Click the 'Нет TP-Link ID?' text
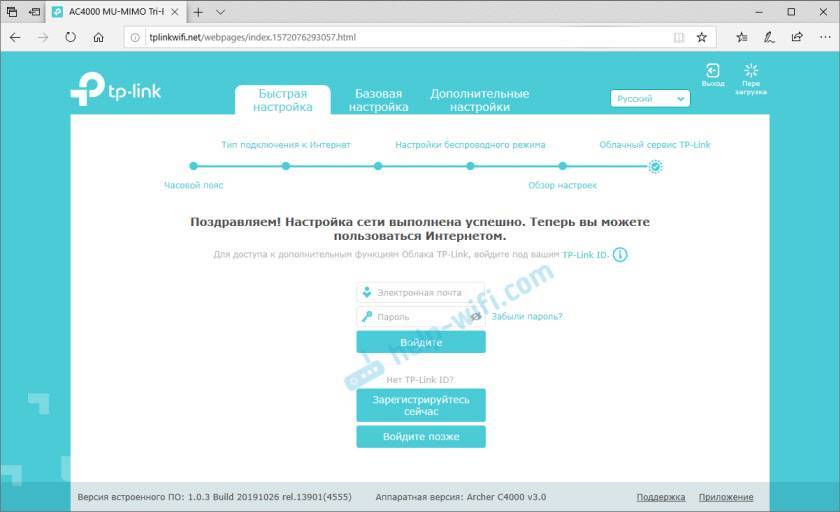 coord(420,380)
